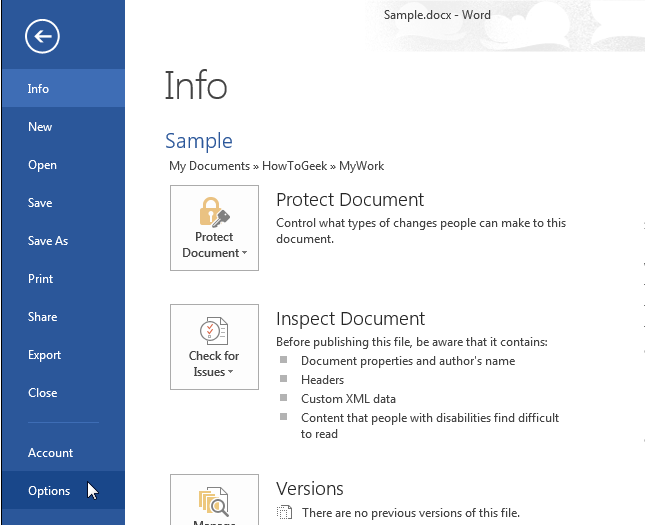This screenshot has height=525, width=645.
Task: Click the back arrow circle icon
Action: tap(44, 37)
